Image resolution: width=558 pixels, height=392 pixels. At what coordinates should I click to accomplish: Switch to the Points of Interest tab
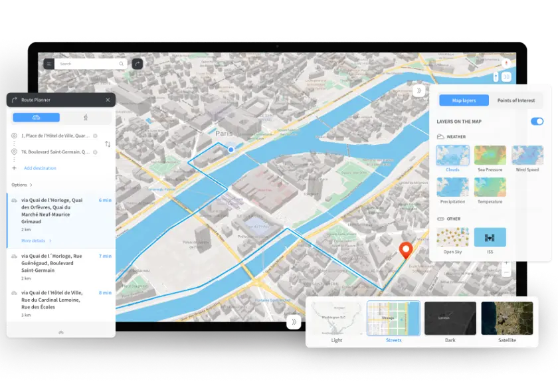[x=516, y=100]
